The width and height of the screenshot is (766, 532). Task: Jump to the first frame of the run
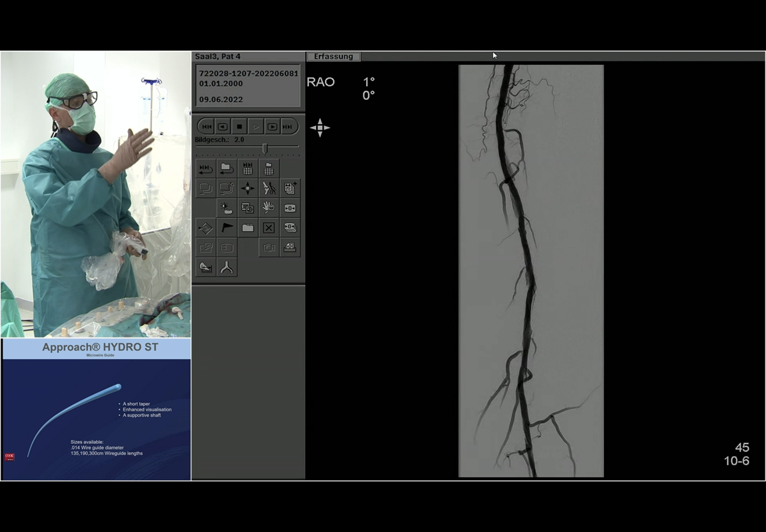206,127
